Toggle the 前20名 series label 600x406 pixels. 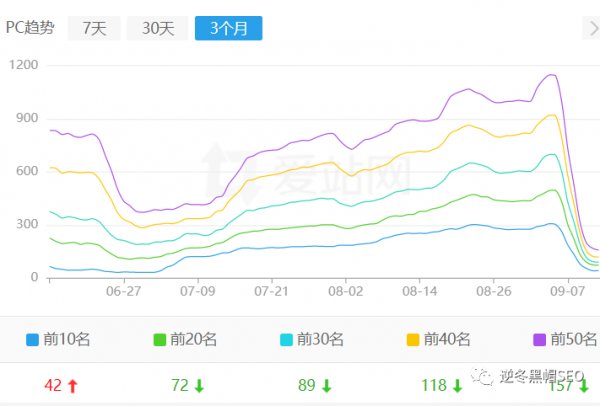pyautogui.click(x=193, y=340)
